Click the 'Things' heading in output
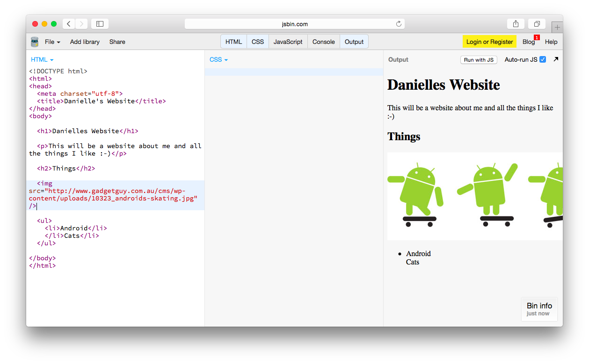The width and height of the screenshot is (589, 364). tap(404, 136)
